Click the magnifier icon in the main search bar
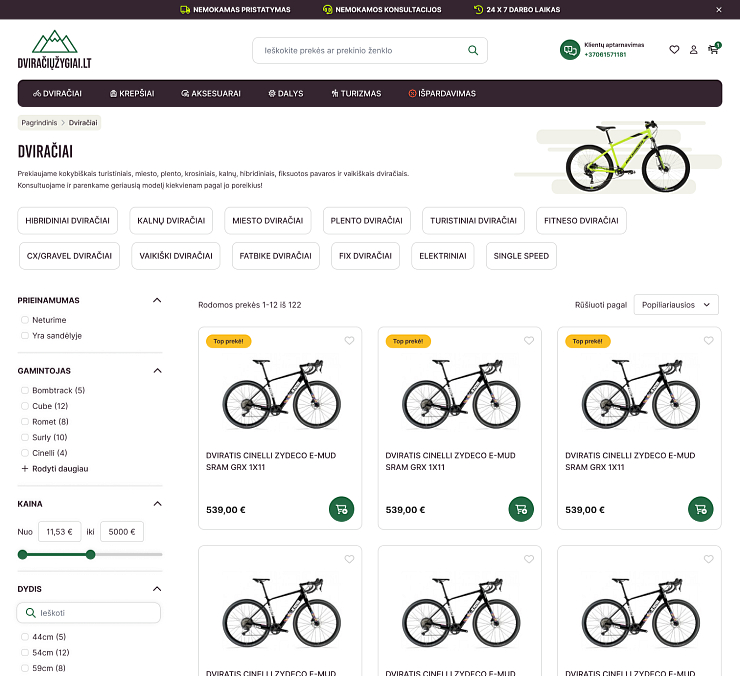Screen dimensions: 740x676 click(472, 51)
